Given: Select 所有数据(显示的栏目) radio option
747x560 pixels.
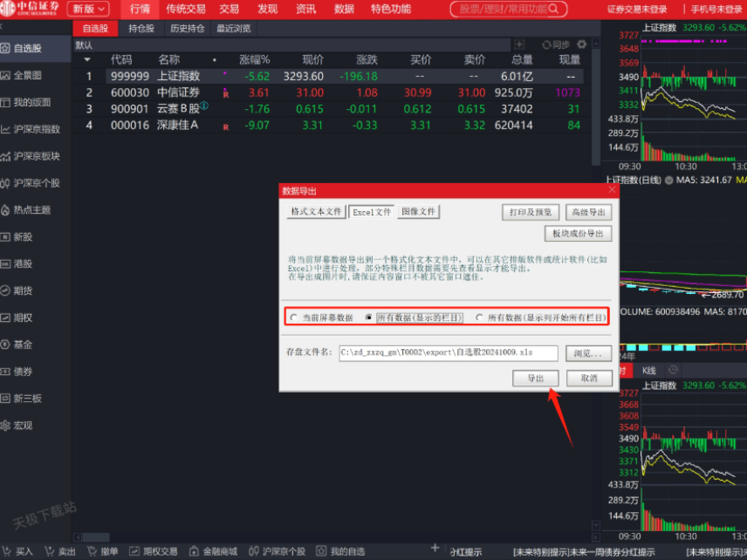Looking at the screenshot, I should [369, 318].
